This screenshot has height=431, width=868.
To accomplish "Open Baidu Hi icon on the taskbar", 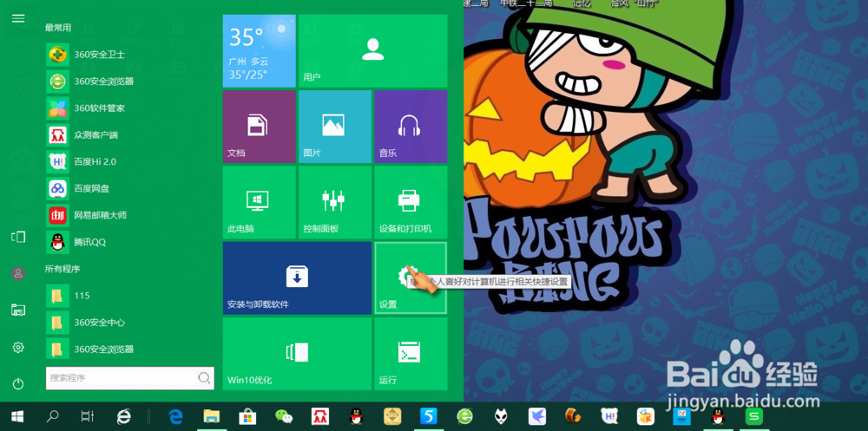I will [609, 416].
